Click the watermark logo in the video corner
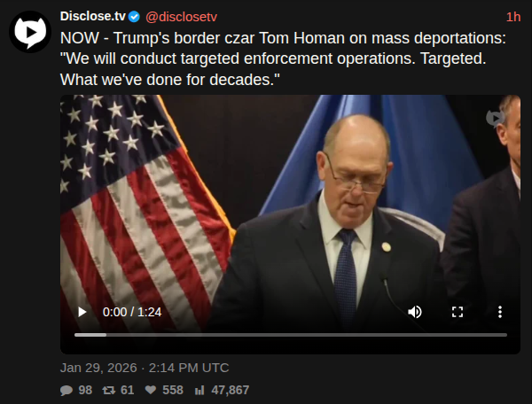The image size is (532, 404). point(496,119)
